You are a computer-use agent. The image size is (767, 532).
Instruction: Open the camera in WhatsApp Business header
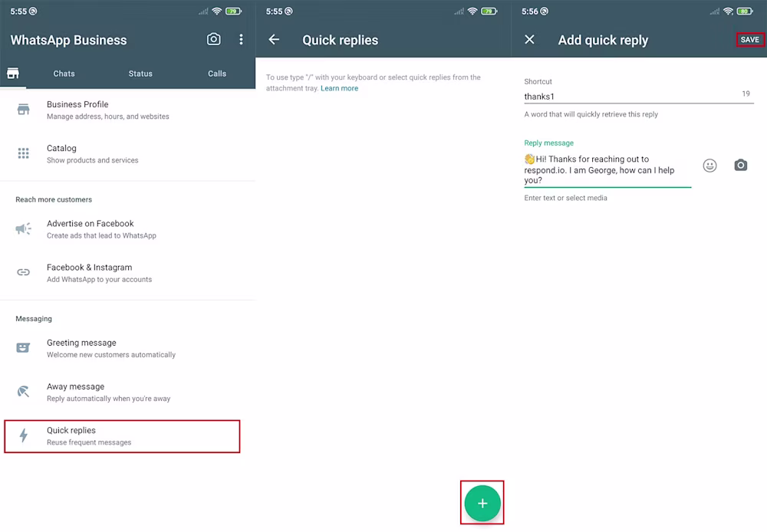[x=213, y=40]
